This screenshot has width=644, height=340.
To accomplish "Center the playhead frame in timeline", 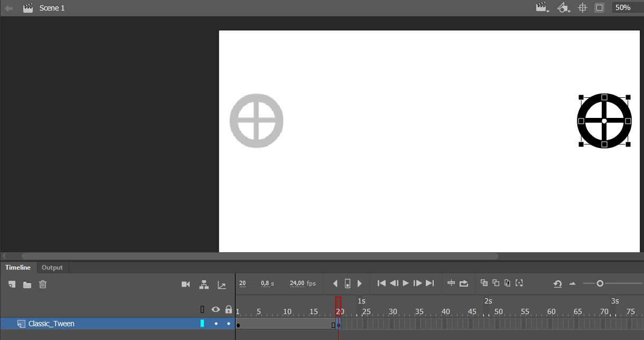I will (x=451, y=283).
